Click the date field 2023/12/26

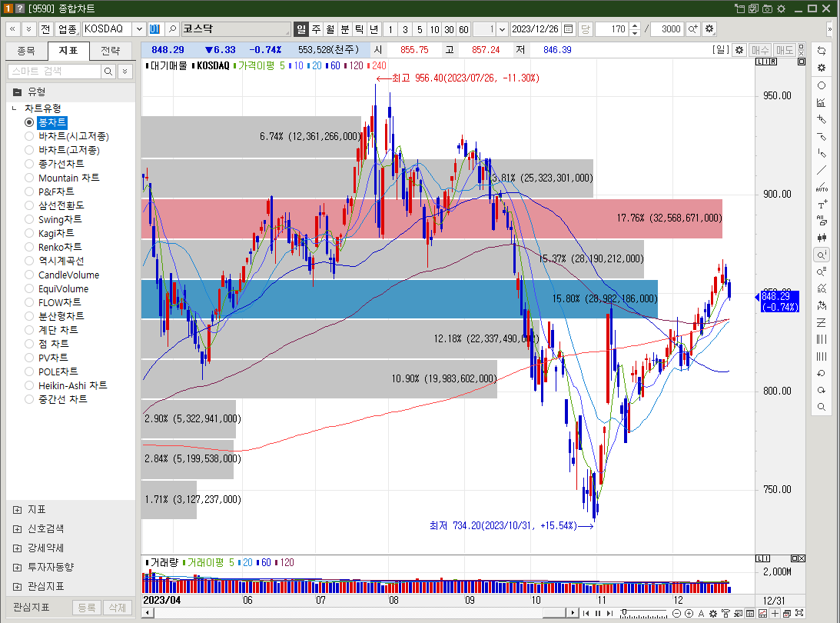click(x=535, y=29)
